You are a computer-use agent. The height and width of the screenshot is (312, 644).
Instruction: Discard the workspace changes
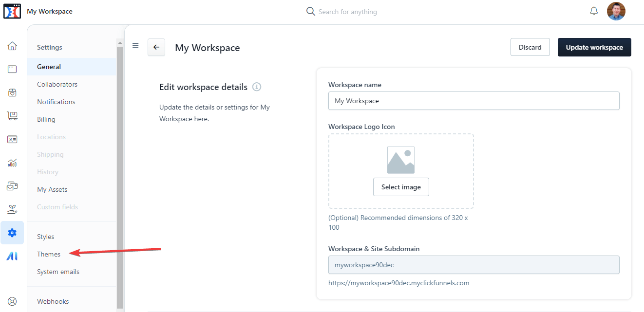pos(530,47)
